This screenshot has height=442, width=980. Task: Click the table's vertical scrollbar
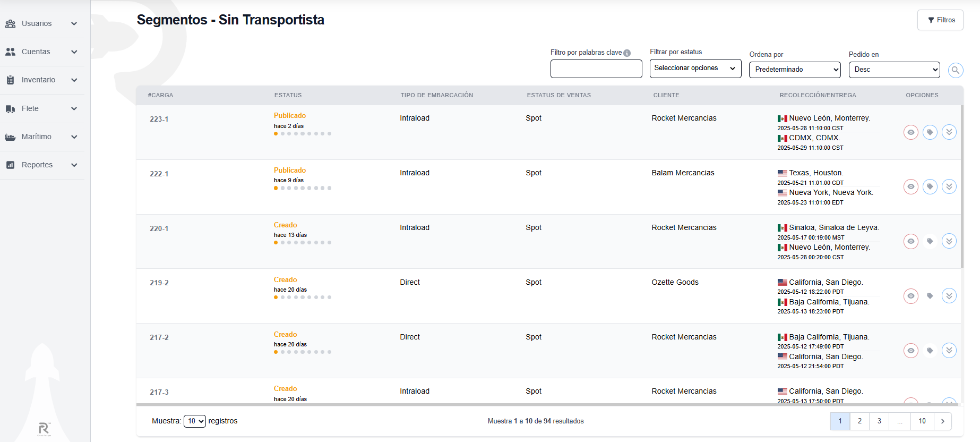point(962,186)
